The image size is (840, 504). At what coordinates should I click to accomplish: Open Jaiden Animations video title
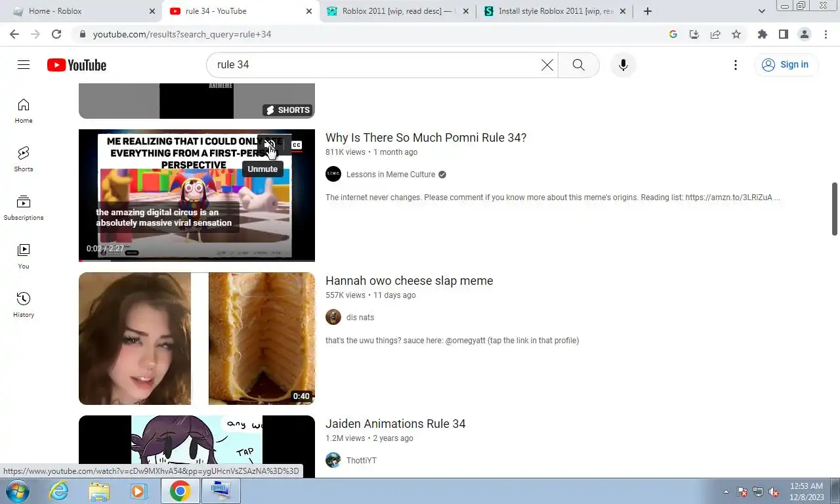click(x=395, y=424)
